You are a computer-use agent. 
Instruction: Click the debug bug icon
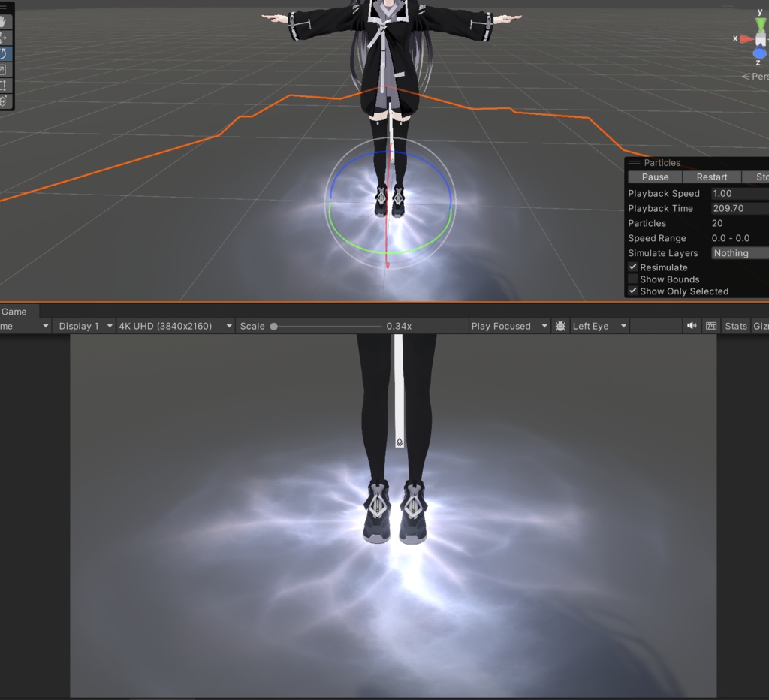pyautogui.click(x=559, y=326)
